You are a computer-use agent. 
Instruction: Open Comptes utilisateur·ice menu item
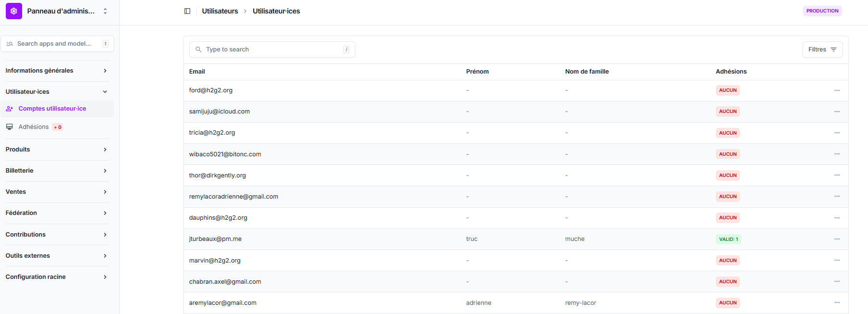pyautogui.click(x=52, y=109)
